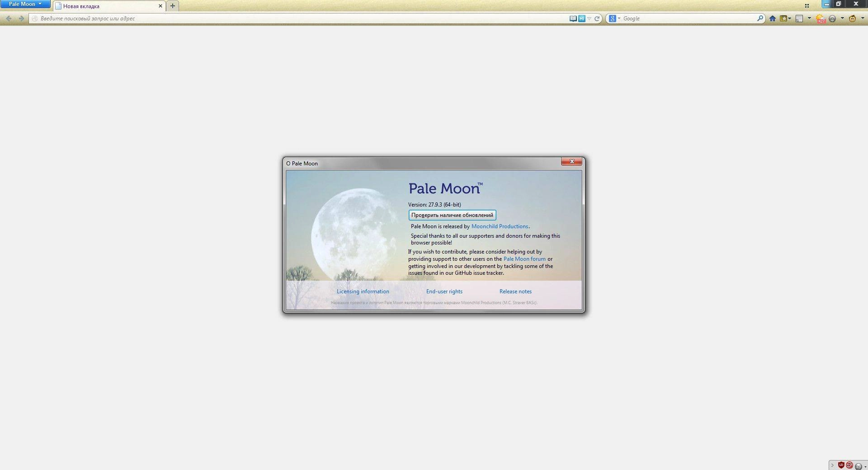Minimize the browser window
This screenshot has width=868, height=470.
pos(827,4)
